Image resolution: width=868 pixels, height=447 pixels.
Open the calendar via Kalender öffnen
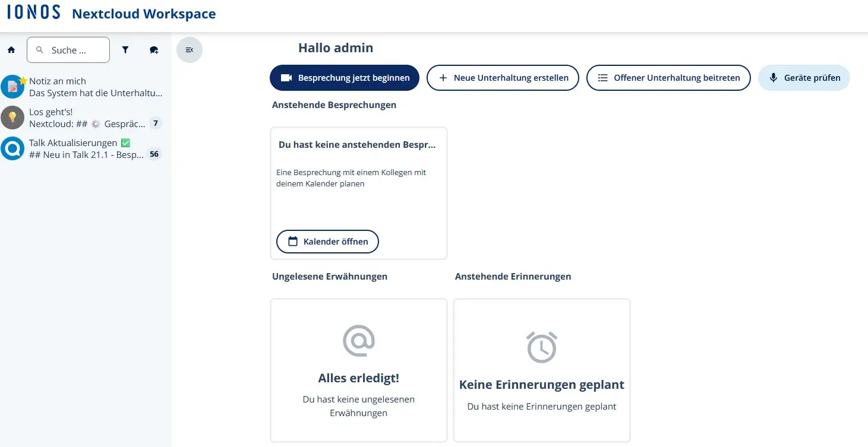327,241
